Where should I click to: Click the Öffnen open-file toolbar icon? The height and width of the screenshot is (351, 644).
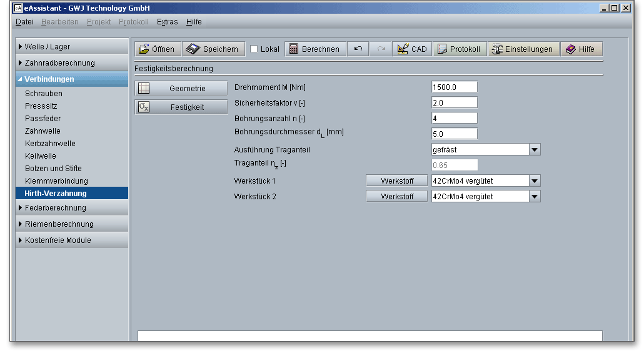click(144, 49)
